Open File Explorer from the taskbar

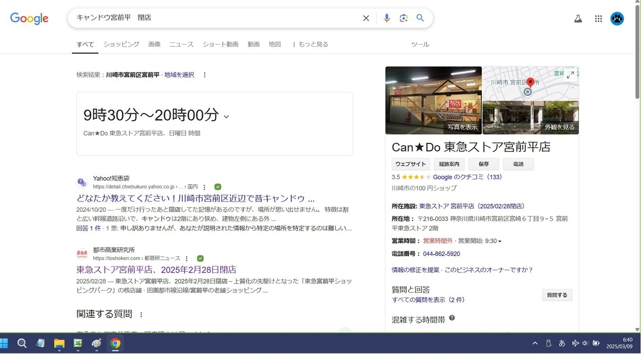[x=59, y=343]
